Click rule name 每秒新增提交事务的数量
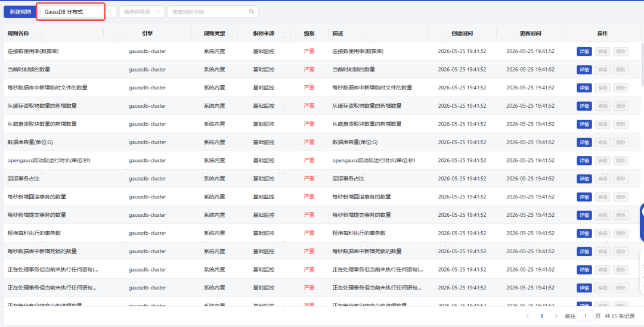Image resolution: width=644 pixels, height=327 pixels. click(36, 215)
